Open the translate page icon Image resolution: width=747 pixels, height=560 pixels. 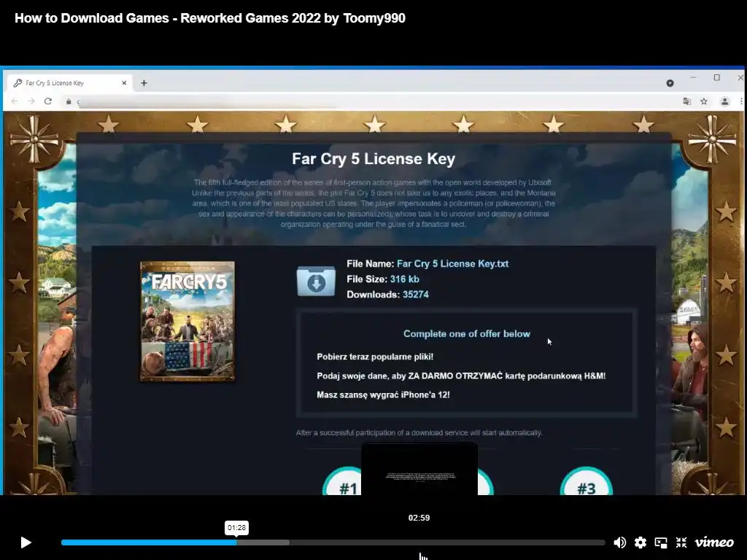click(687, 101)
